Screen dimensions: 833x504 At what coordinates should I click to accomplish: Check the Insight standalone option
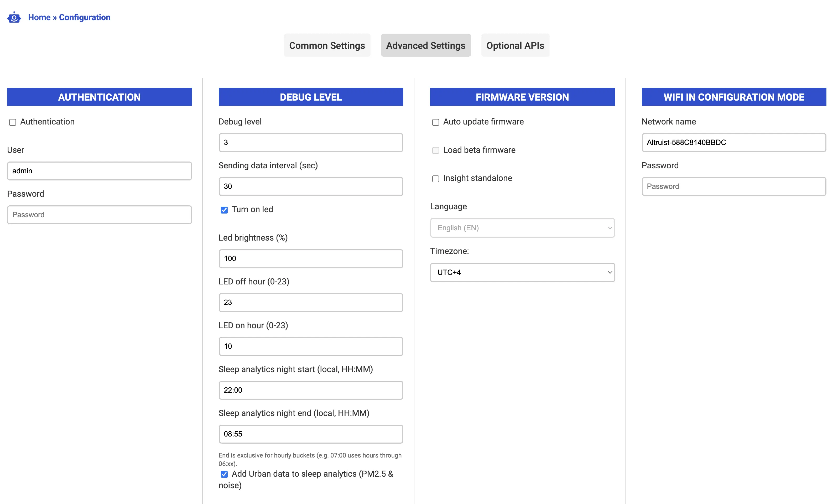pos(435,179)
